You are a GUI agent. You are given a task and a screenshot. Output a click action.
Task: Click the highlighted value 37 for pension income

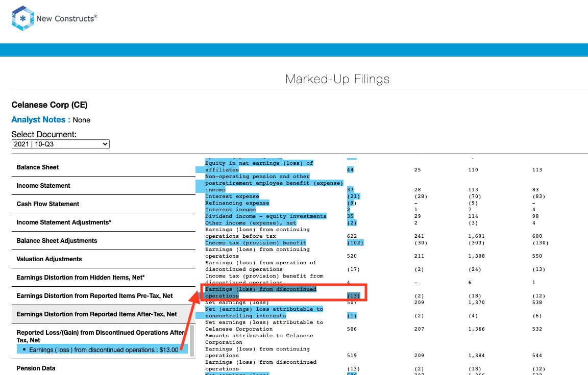point(350,190)
